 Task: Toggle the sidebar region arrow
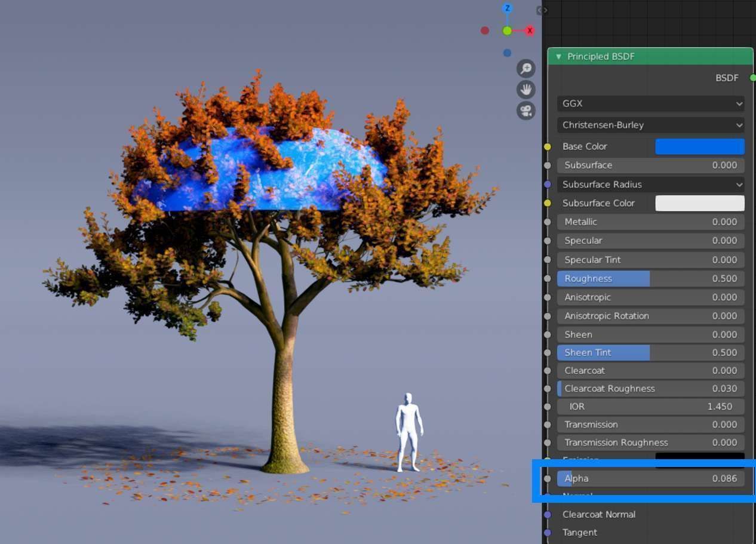pyautogui.click(x=542, y=10)
